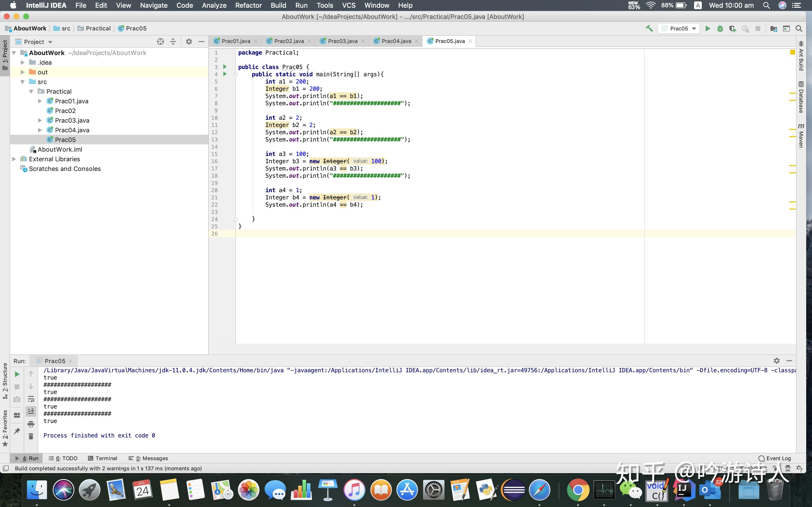812x507 pixels.
Task: Click the Collapse All icon in Project panel
Action: (173, 42)
